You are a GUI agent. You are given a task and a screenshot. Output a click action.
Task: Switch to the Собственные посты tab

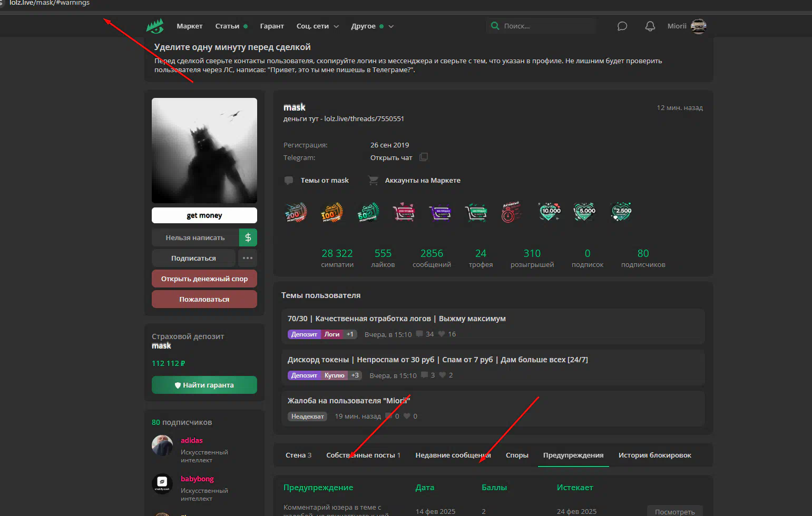pyautogui.click(x=363, y=455)
